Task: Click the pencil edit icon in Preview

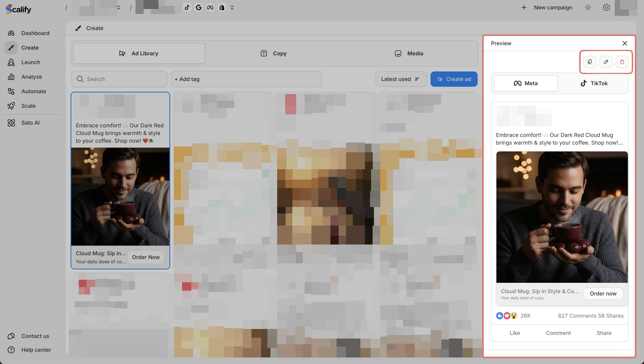Action: point(606,62)
